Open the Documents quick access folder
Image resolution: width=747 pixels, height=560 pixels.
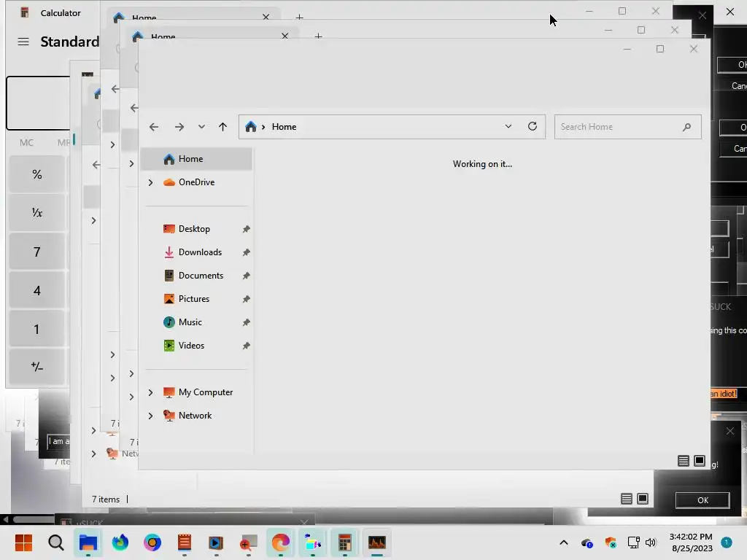(x=201, y=275)
